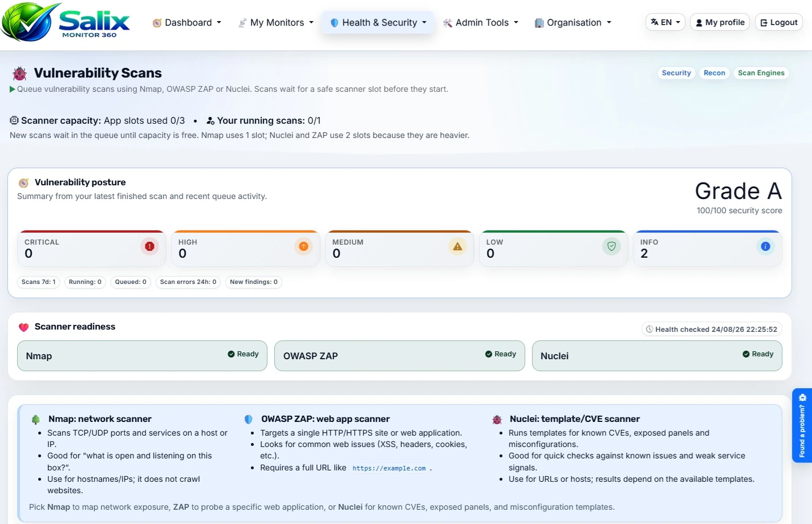
Task: Click the Info blue circle icon
Action: click(x=765, y=246)
